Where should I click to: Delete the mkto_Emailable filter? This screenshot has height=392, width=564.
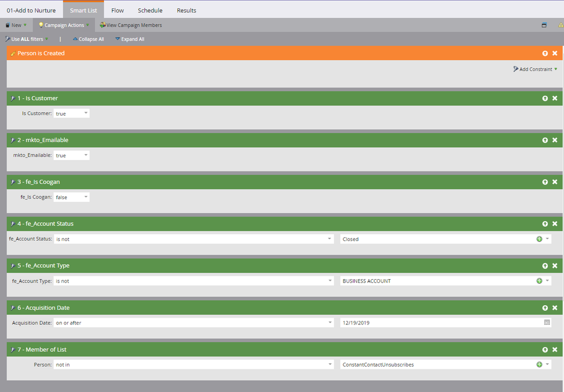(554, 140)
